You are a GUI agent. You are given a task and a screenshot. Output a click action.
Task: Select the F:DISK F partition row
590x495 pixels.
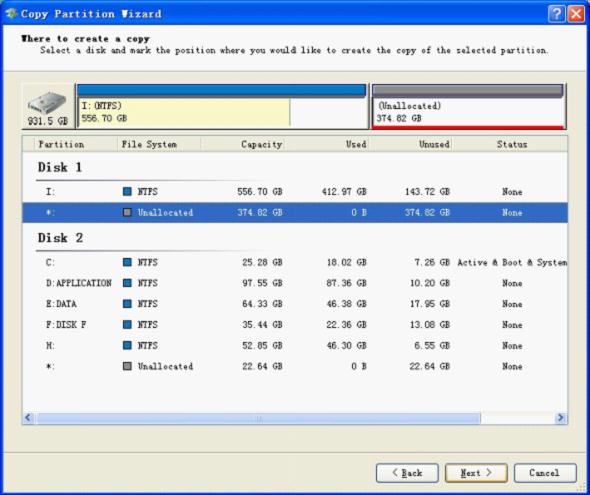point(295,324)
